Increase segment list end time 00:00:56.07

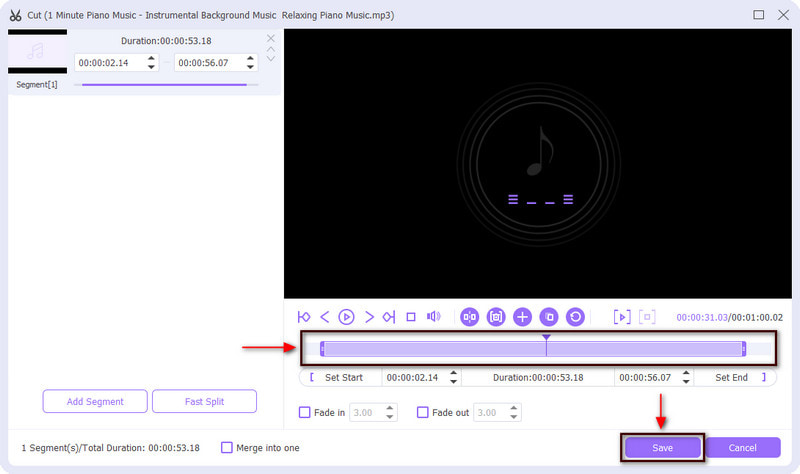[250, 58]
